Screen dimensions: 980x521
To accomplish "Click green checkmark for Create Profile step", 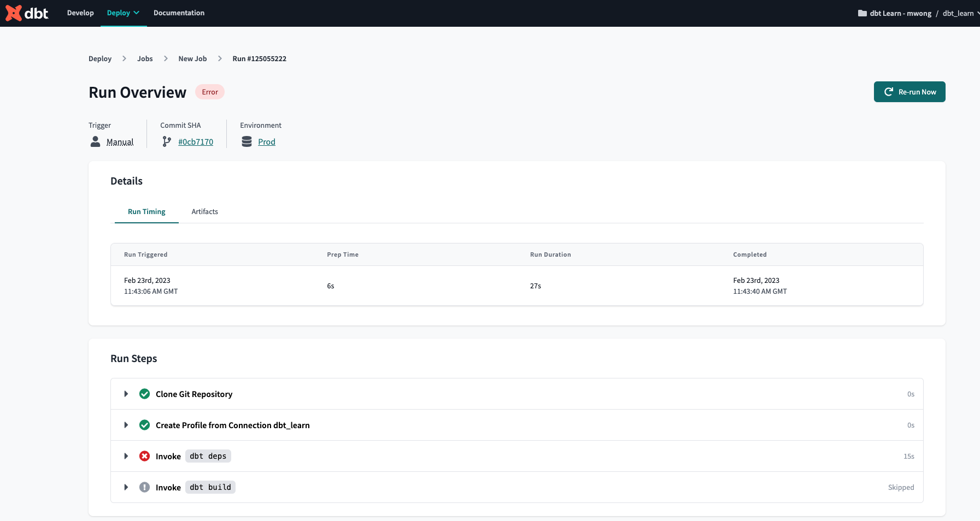I will [144, 425].
